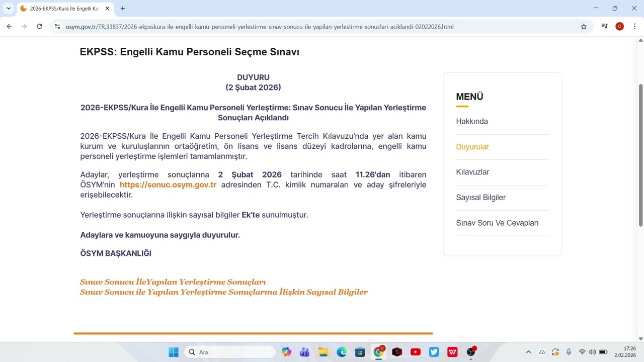644x362 pixels.
Task: Open Duyurular in the menu
Action: click(x=472, y=147)
